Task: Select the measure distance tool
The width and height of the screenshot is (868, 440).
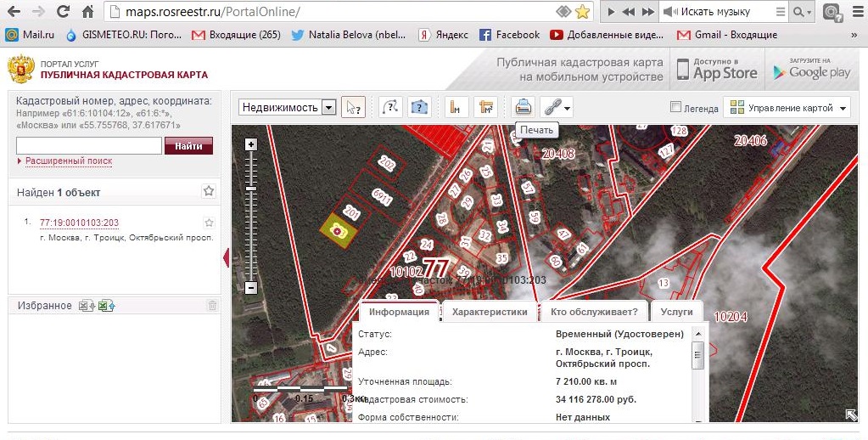Action: click(x=456, y=107)
